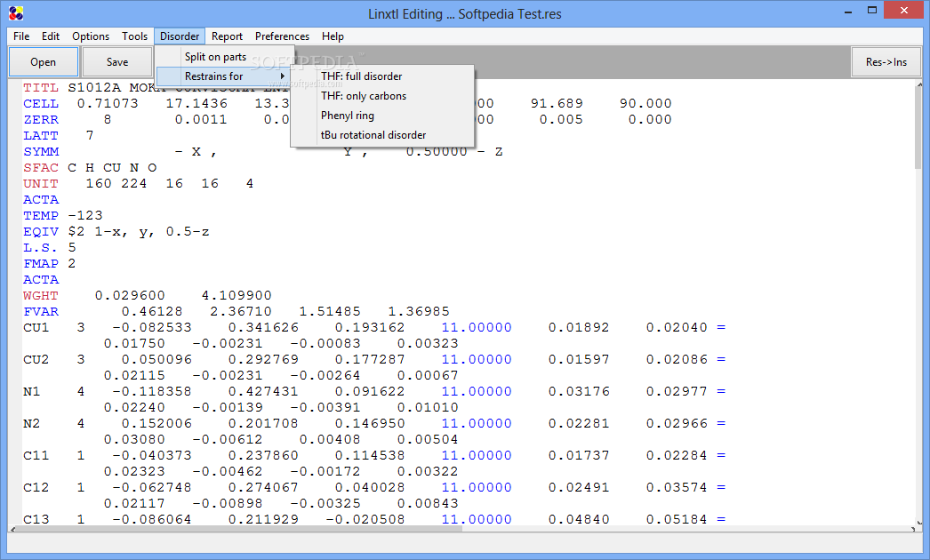Click the SFAC keyword
930x560 pixels.
click(x=41, y=168)
